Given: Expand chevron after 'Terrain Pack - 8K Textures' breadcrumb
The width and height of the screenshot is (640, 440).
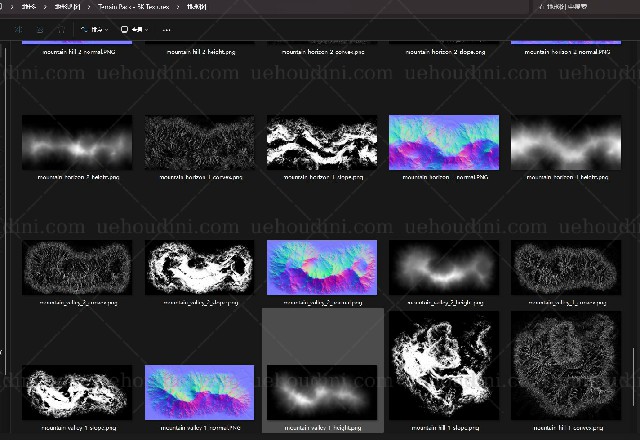Looking at the screenshot, I should point(178,7).
